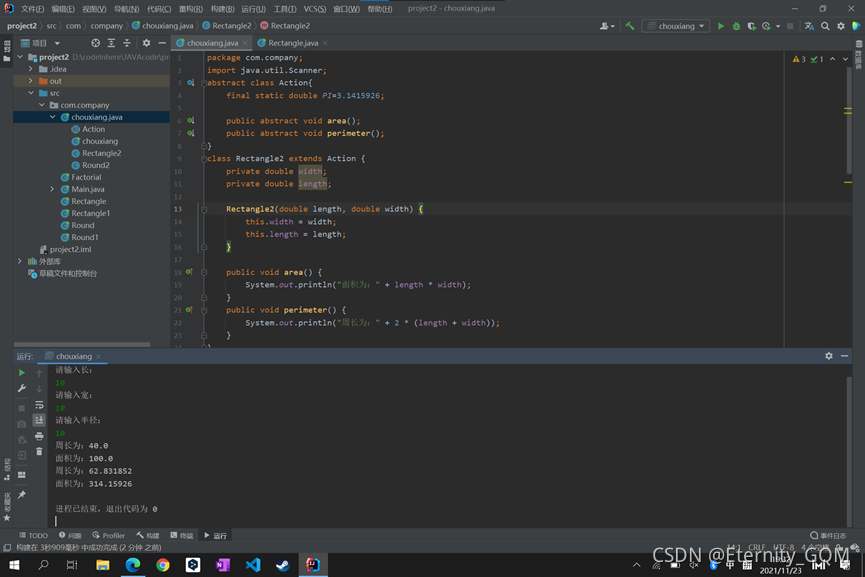Open the event log in status bar
This screenshot has width=865, height=577.
point(828,536)
